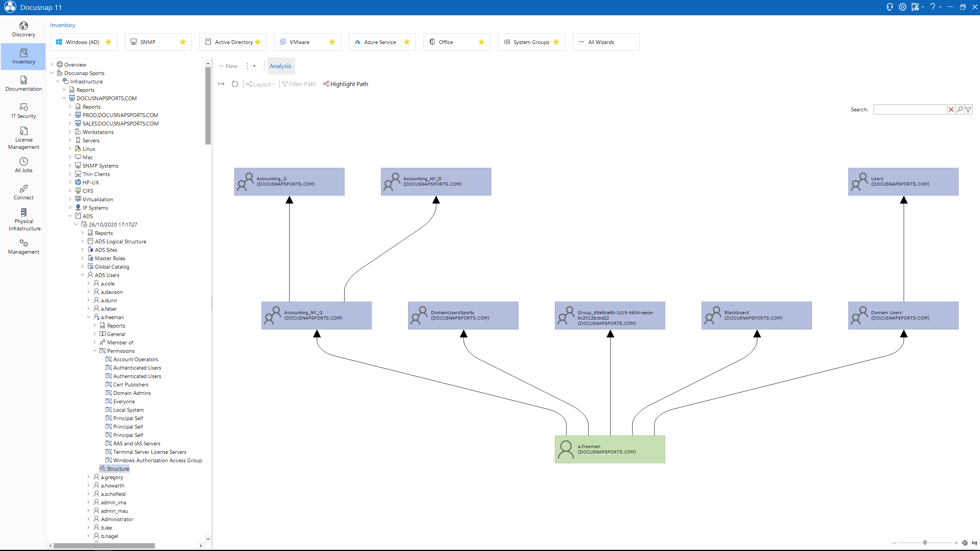The image size is (980, 551).
Task: Click the Docusnap logo in title bar
Action: [x=10, y=7]
